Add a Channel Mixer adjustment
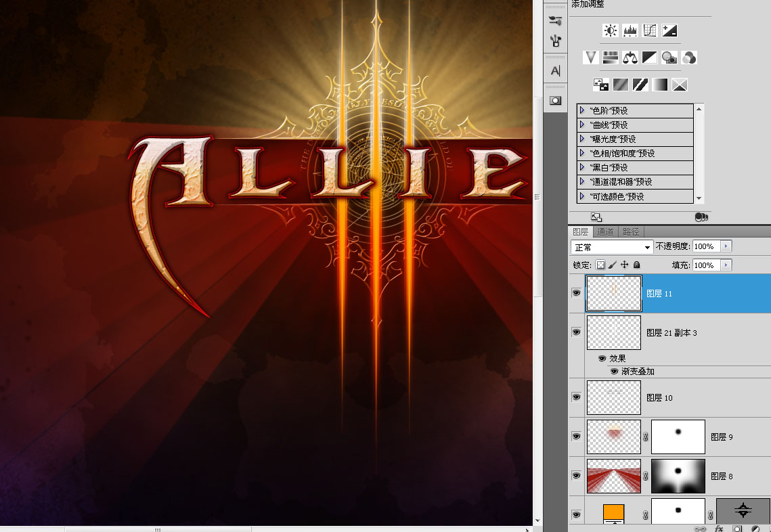Viewport: 771px width, 532px height. pyautogui.click(x=689, y=58)
